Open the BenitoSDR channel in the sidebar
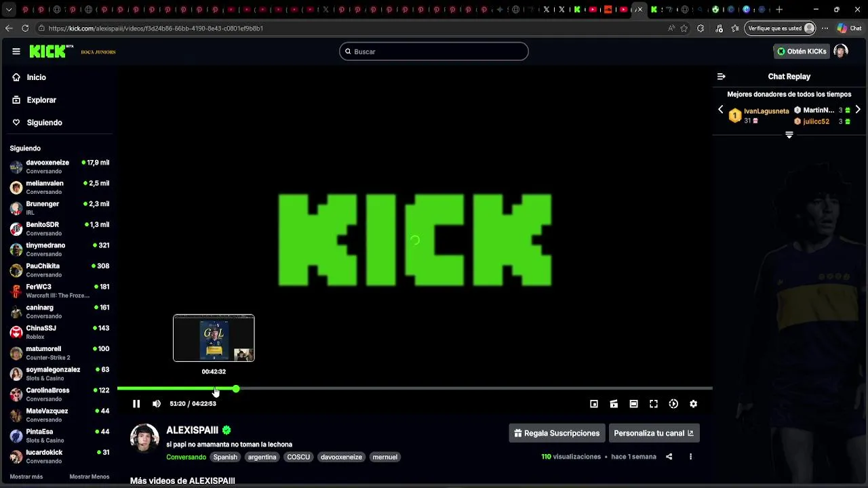This screenshot has height=488, width=868. point(60,228)
